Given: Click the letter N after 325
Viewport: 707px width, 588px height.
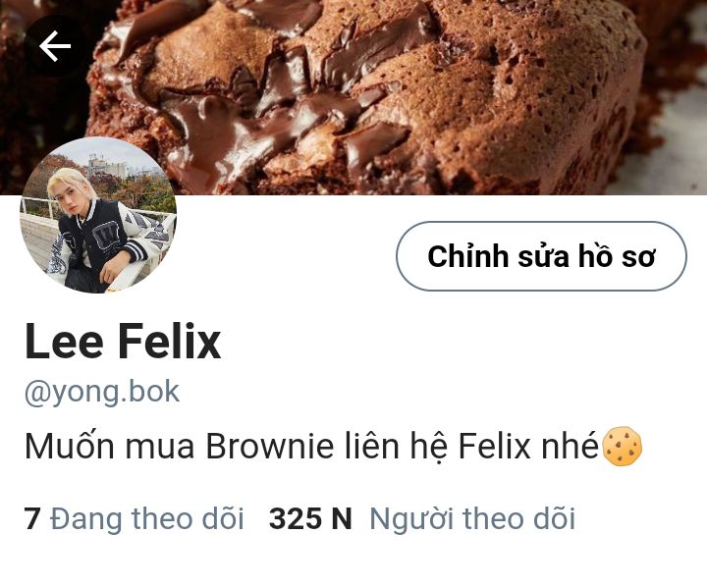Looking at the screenshot, I should (342, 518).
